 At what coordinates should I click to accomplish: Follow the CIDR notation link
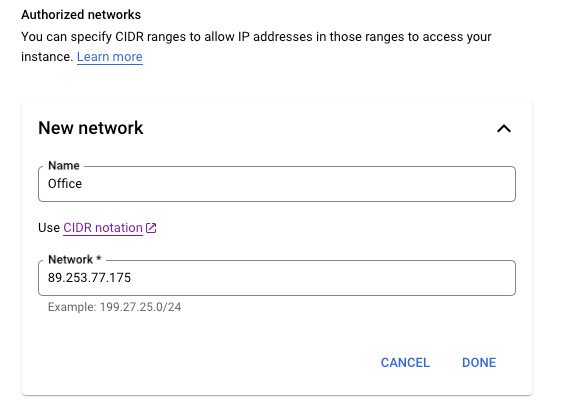coord(103,228)
